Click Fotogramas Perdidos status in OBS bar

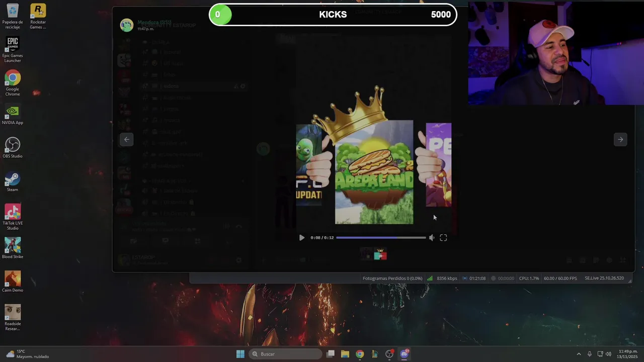tap(392, 279)
